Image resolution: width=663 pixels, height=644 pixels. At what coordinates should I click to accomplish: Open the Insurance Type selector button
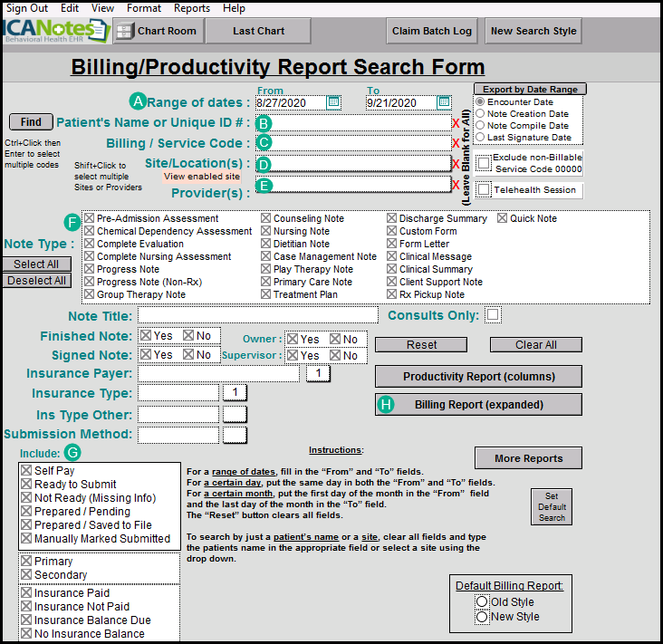(235, 392)
